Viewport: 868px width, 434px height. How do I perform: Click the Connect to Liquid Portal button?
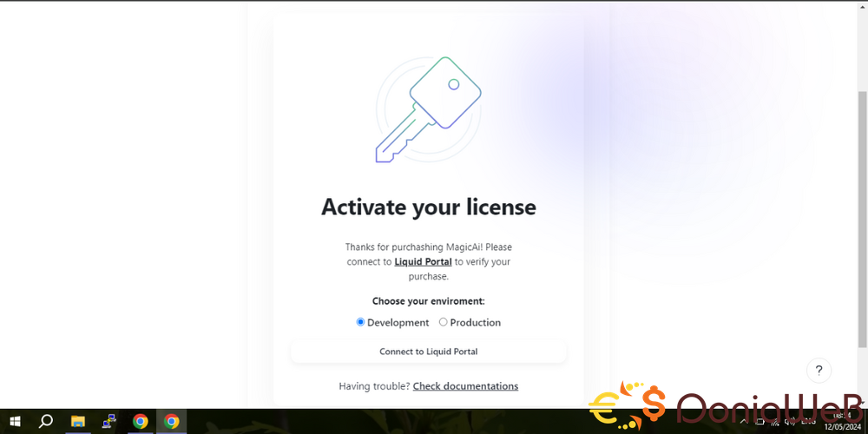coord(429,352)
